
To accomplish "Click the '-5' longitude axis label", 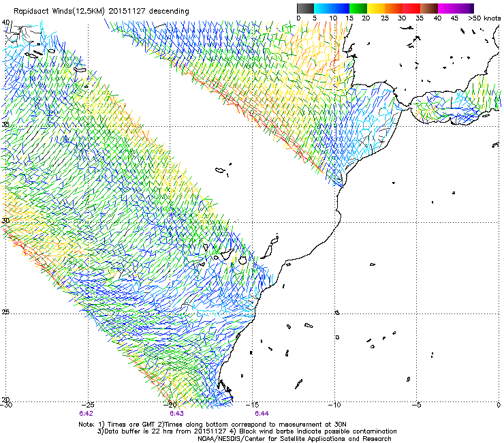I will click(x=417, y=405).
